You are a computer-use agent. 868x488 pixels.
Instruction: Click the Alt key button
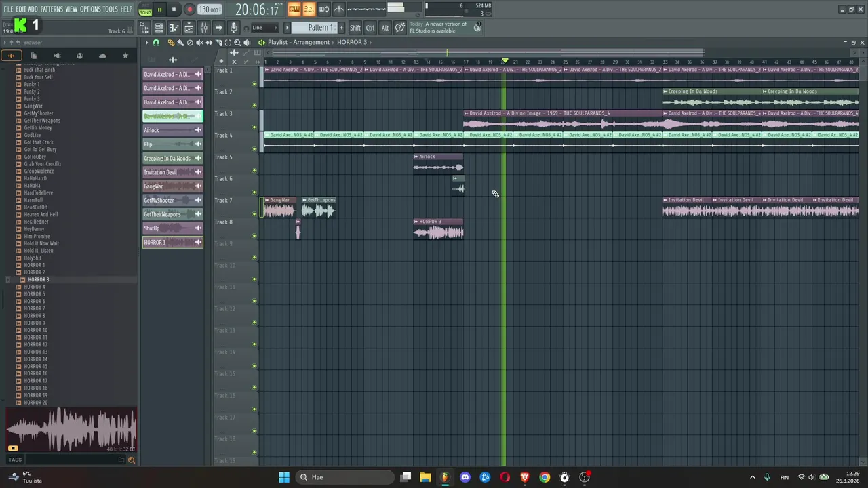(x=384, y=28)
